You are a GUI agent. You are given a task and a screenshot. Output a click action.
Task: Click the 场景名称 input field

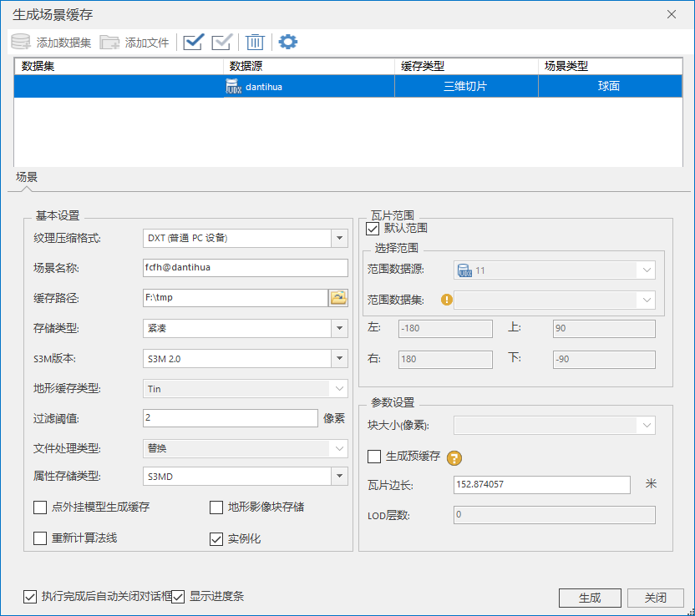[x=245, y=268]
